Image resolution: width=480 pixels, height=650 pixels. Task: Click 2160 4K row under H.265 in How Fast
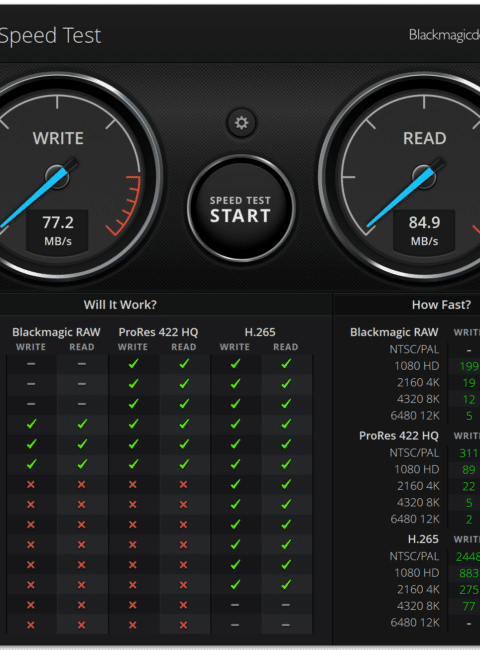coord(418,589)
